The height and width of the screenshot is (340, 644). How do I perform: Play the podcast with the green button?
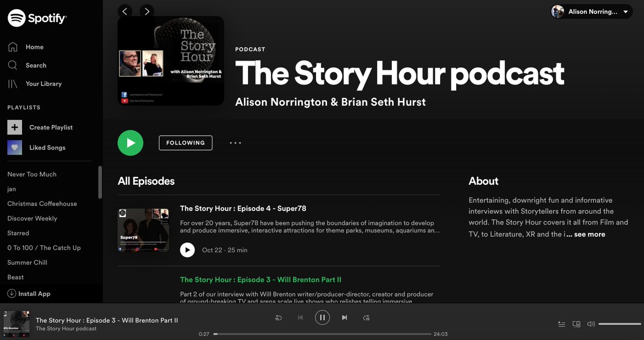(130, 142)
